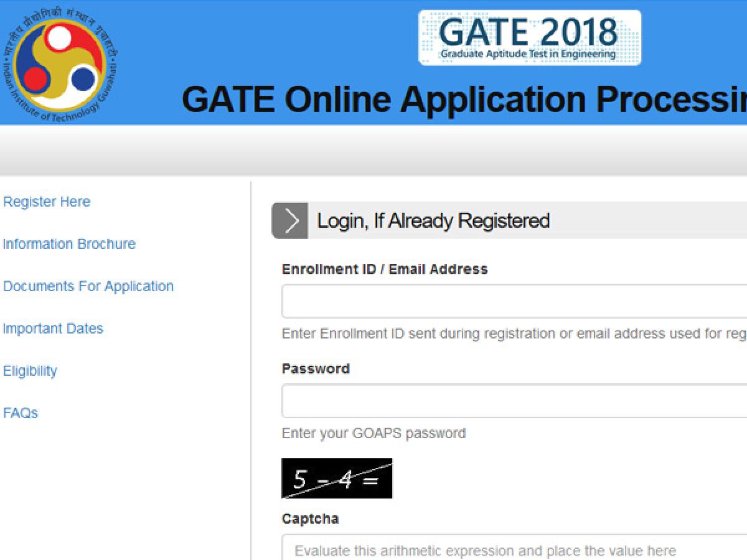
Task: Click the GATE 2018 banner logo
Action: coord(529,37)
